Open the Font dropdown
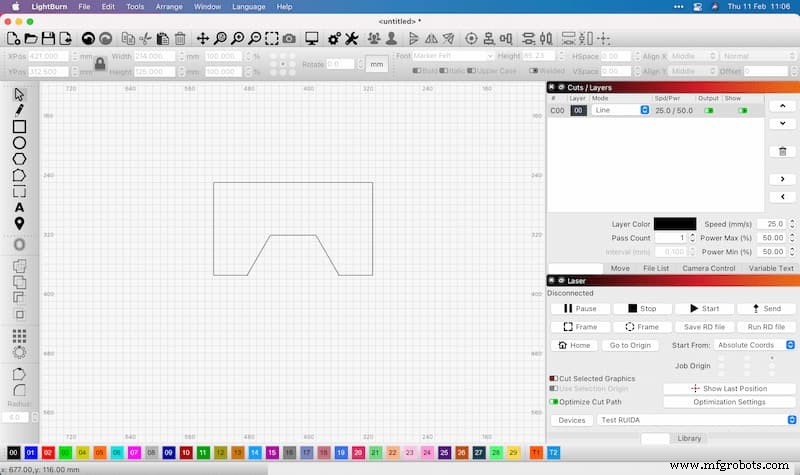This screenshot has height=475, width=800. (453, 56)
